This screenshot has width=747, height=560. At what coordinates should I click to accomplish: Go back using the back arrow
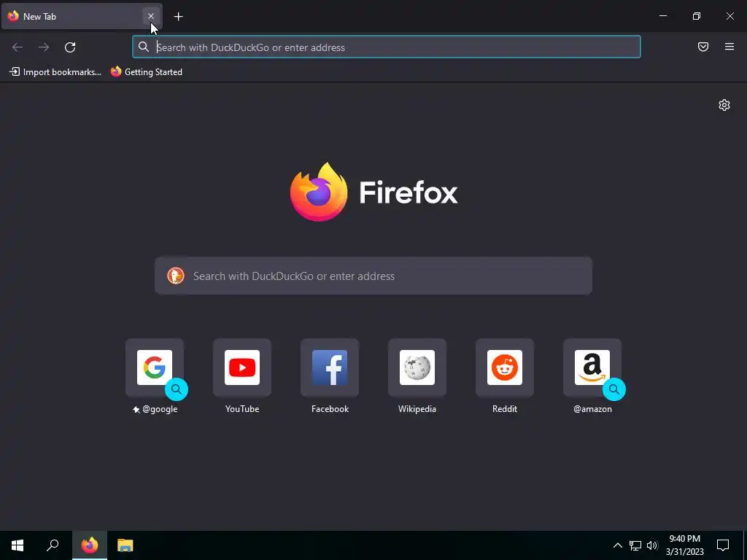18,47
